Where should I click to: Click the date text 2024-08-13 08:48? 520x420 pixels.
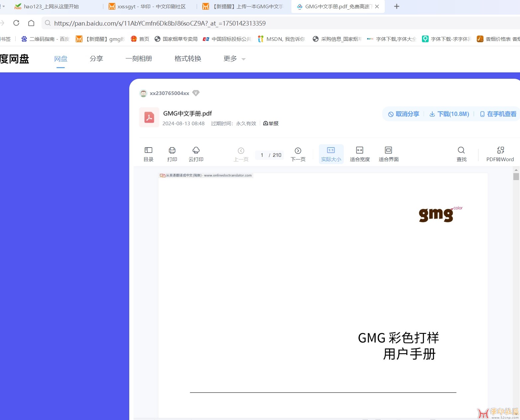183,124
